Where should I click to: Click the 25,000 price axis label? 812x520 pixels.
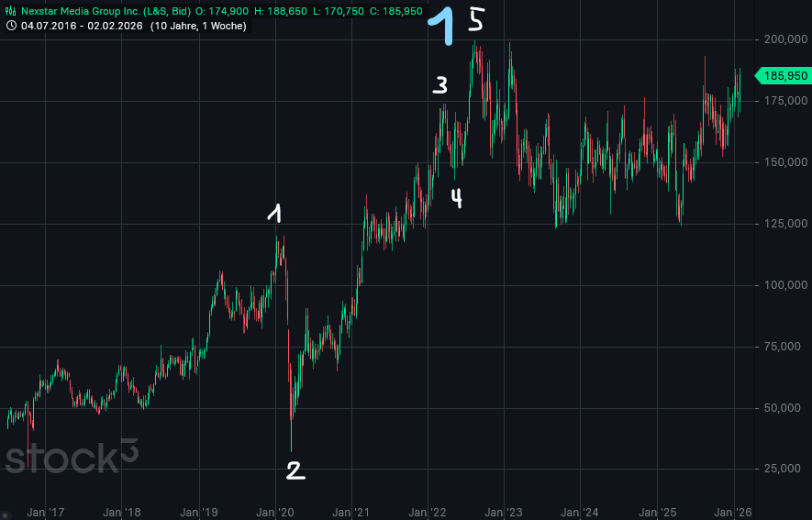[x=784, y=469]
